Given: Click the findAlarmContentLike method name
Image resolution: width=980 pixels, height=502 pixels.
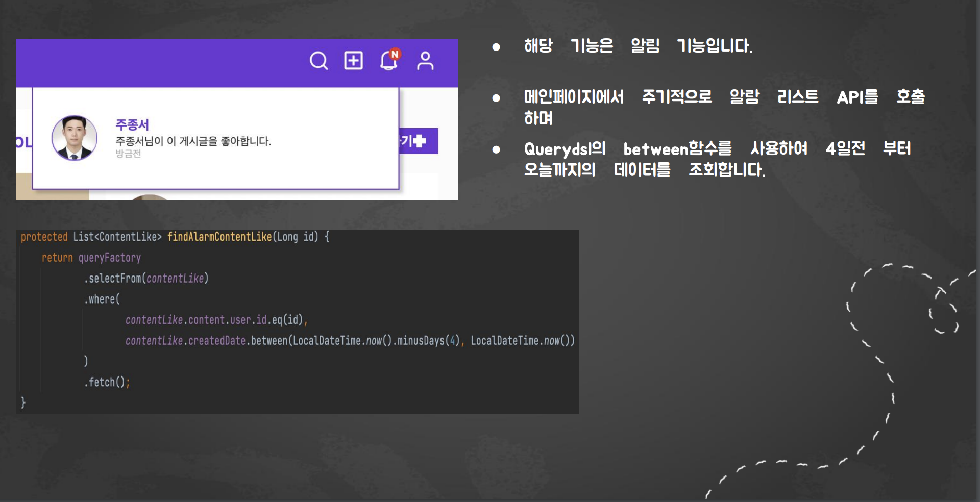Looking at the screenshot, I should tap(219, 237).
